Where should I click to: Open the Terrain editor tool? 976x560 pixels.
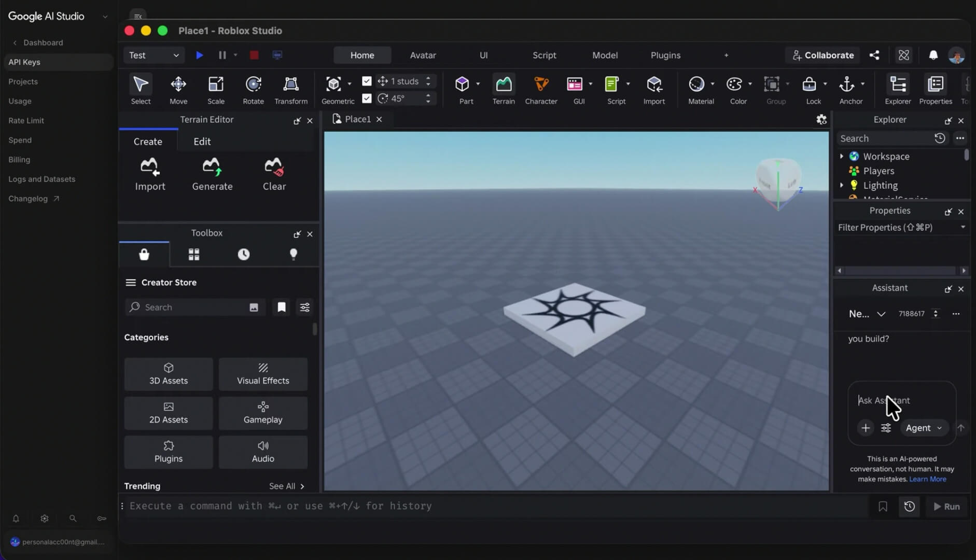[504, 89]
